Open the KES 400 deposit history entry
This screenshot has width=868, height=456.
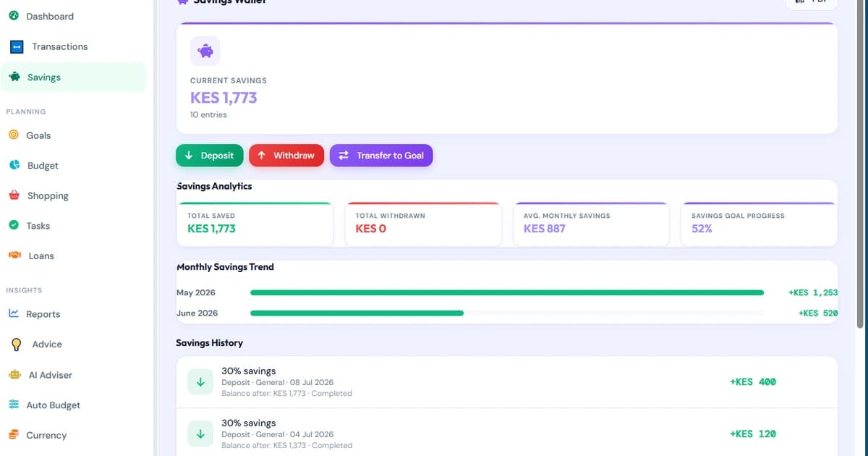[507, 382]
